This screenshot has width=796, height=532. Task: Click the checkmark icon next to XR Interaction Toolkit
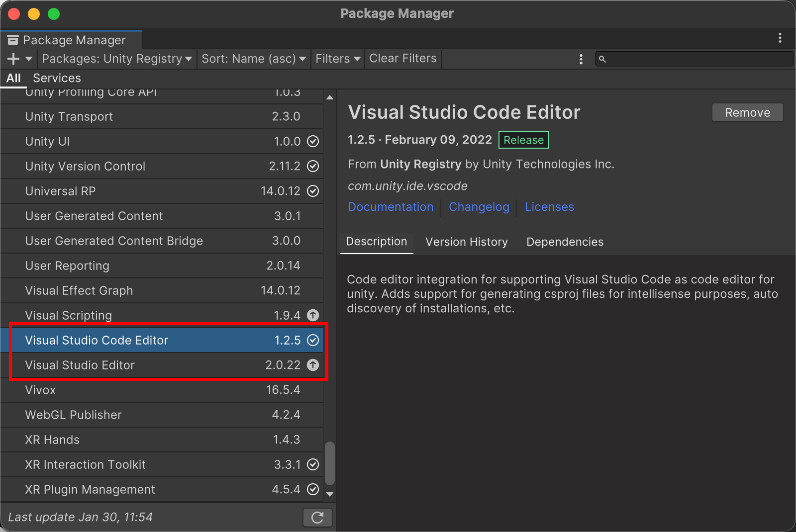click(313, 464)
